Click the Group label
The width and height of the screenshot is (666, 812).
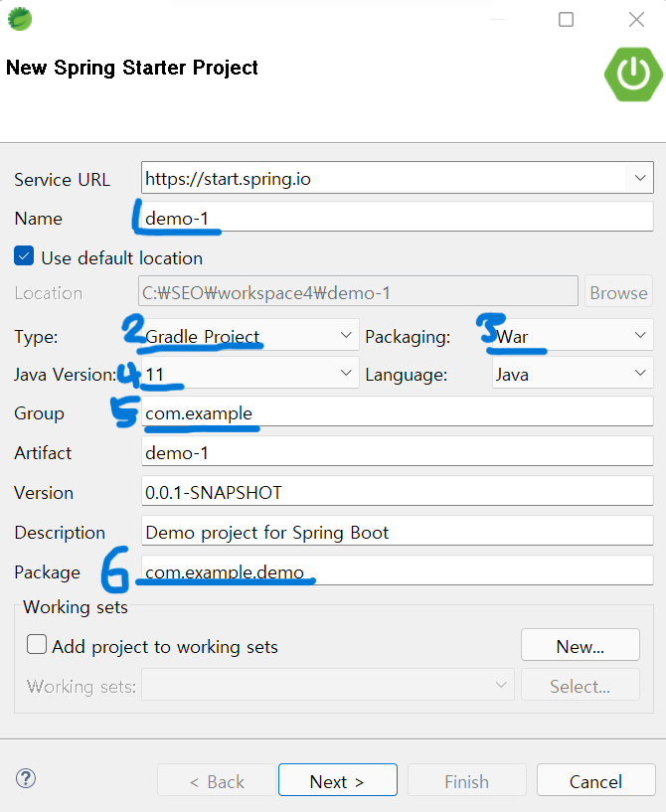(40, 413)
